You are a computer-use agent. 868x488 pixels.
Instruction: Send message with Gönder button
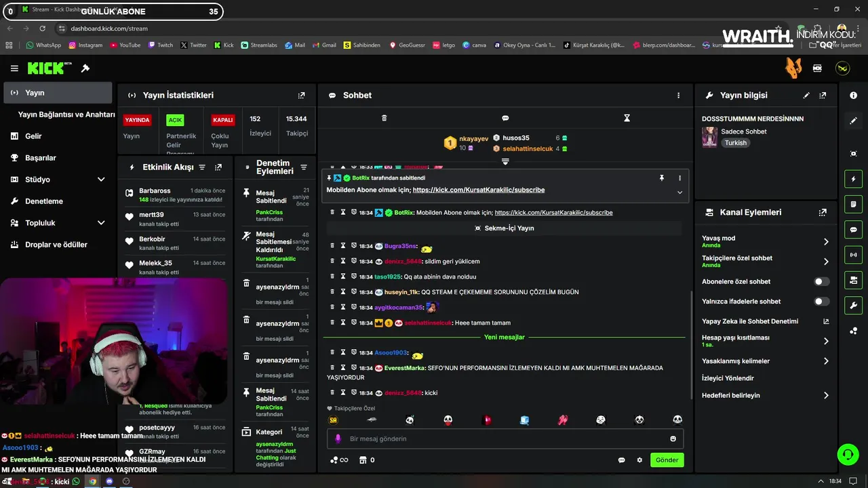coord(667,460)
